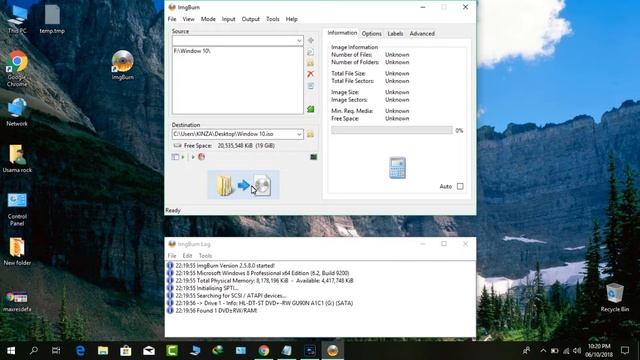The height and width of the screenshot is (360, 640).
Task: Click the red X remove source icon
Action: pos(311,74)
